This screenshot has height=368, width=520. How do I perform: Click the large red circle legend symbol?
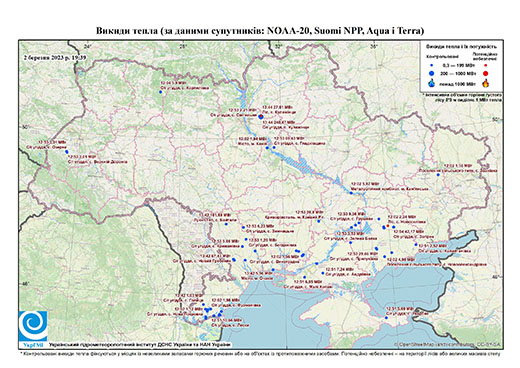486,74
